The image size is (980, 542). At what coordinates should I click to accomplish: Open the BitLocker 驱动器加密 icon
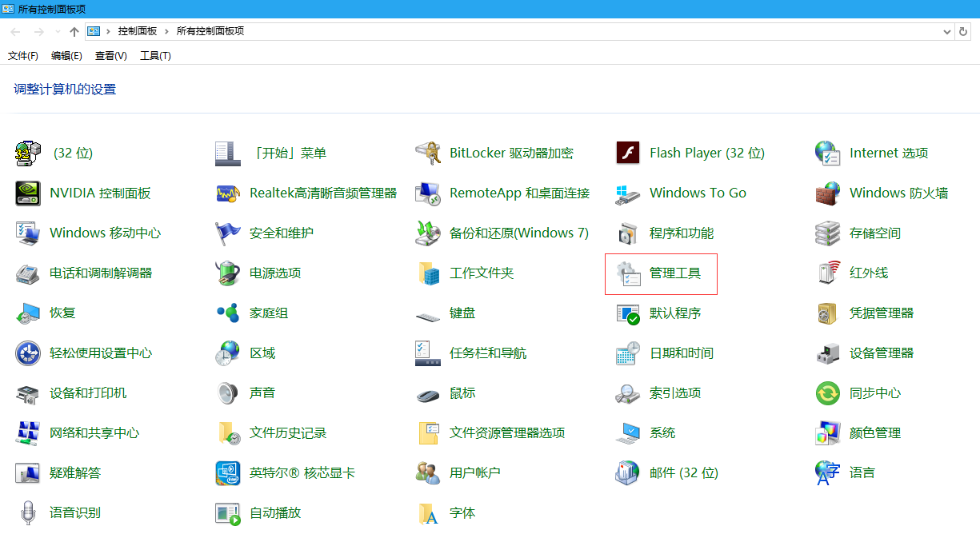(x=428, y=153)
